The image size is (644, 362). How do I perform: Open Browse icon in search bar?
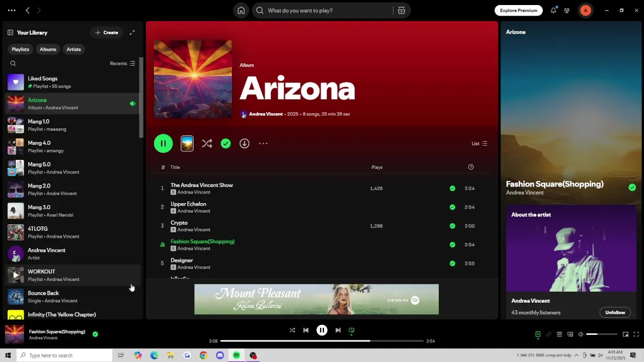(x=401, y=11)
